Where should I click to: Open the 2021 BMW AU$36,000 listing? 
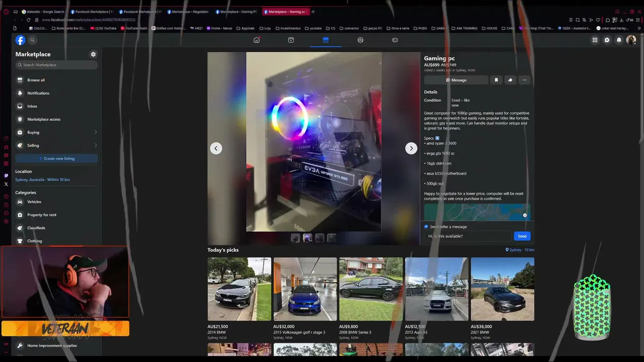coord(503,299)
